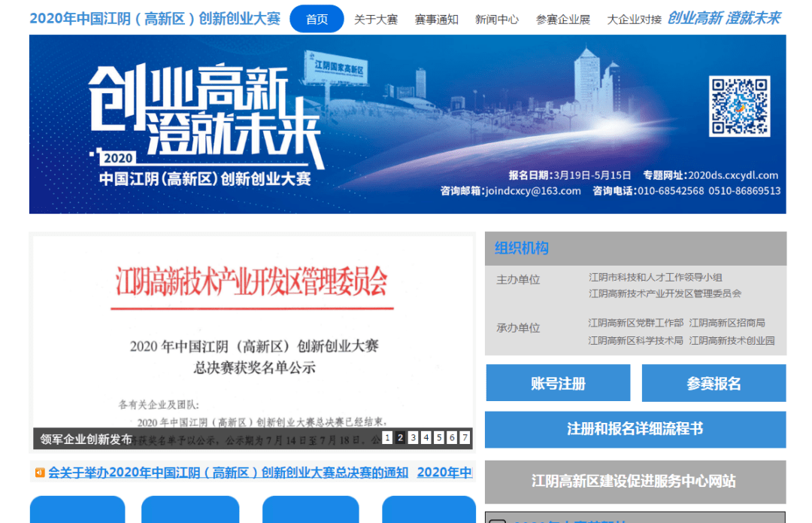
Task: Click the main 创业高新 澄就未来 banner
Action: (x=408, y=124)
